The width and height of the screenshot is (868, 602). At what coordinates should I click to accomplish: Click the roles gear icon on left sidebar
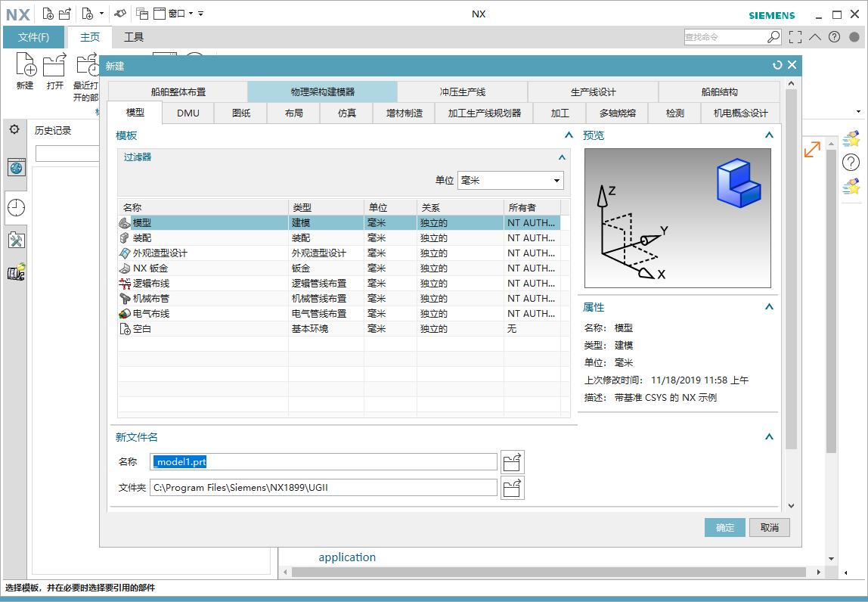[15, 130]
